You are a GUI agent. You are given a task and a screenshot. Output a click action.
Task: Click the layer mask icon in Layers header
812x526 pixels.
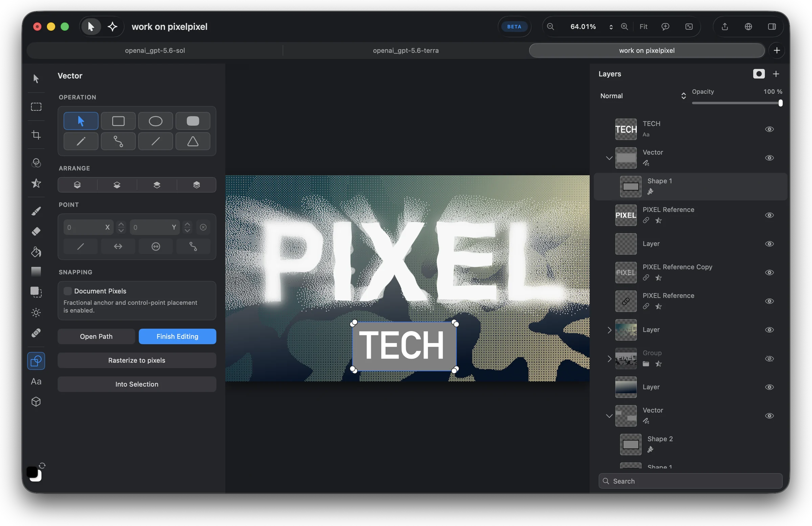click(x=759, y=74)
